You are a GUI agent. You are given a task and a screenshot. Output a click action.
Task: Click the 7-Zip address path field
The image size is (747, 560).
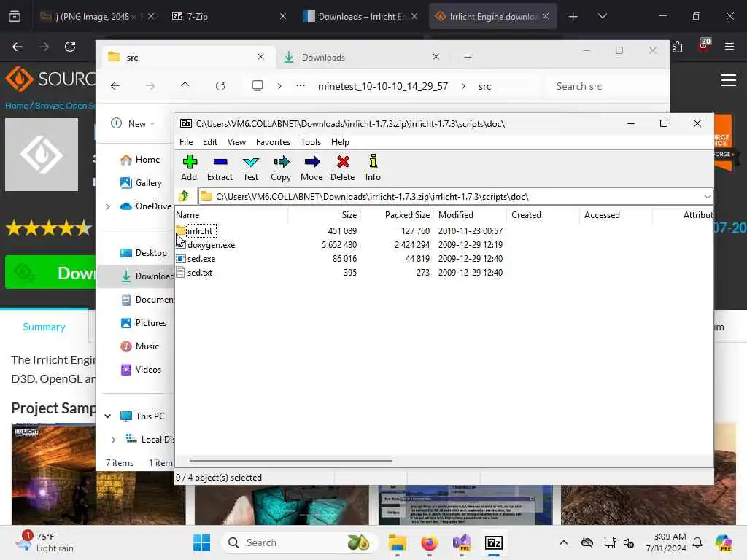[x=451, y=197]
